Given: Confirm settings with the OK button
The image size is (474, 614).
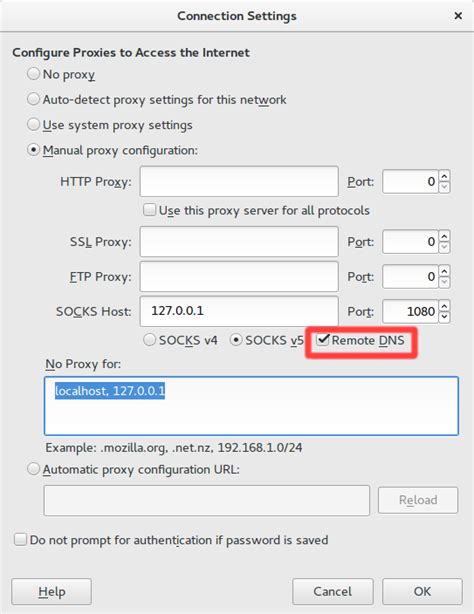Looking at the screenshot, I should coord(422,591).
